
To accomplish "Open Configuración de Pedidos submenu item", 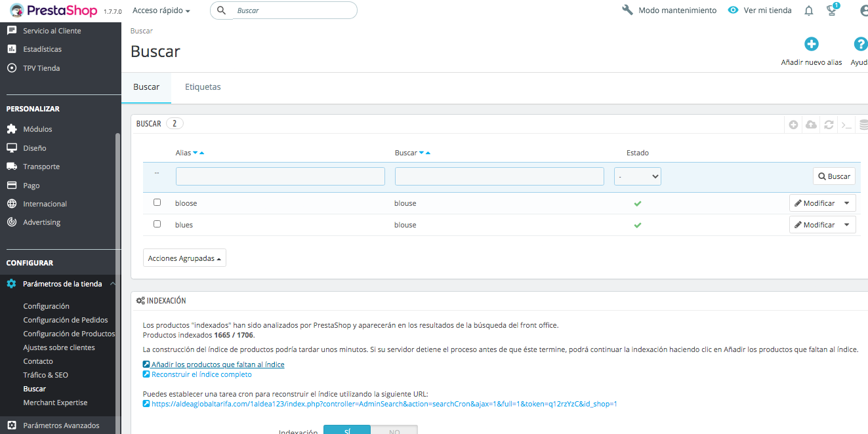I will coord(65,320).
